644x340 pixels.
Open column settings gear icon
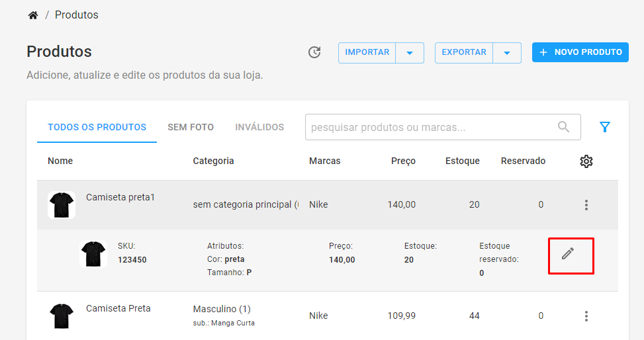point(586,161)
